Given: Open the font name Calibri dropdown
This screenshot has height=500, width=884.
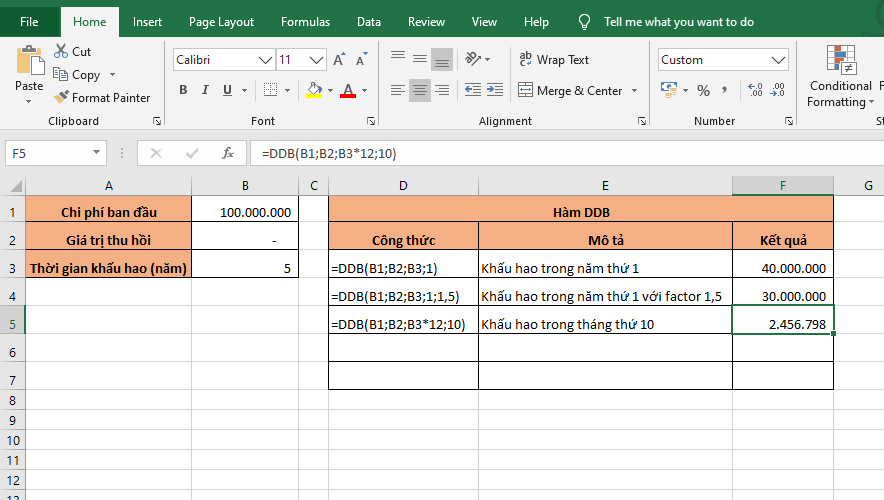Looking at the screenshot, I should [x=264, y=60].
